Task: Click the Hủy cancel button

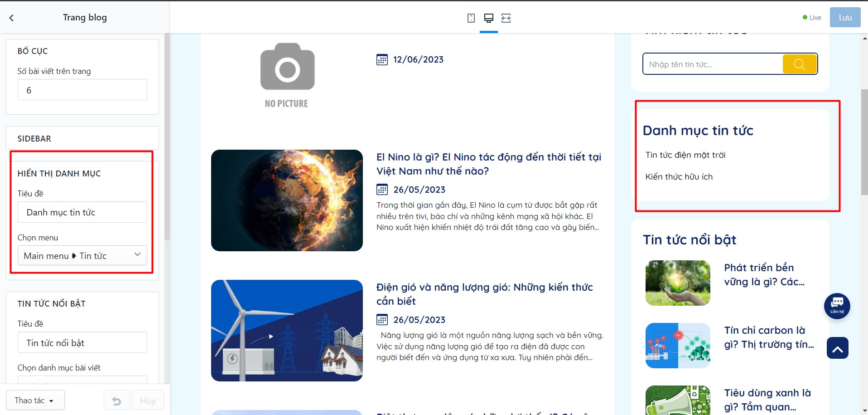Action: coord(148,400)
